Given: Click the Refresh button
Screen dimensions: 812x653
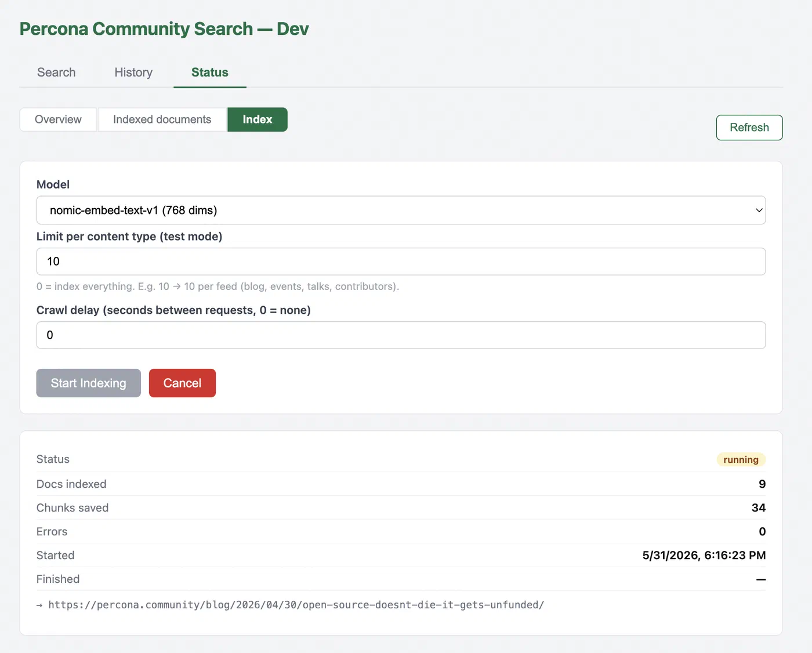Looking at the screenshot, I should (x=749, y=128).
